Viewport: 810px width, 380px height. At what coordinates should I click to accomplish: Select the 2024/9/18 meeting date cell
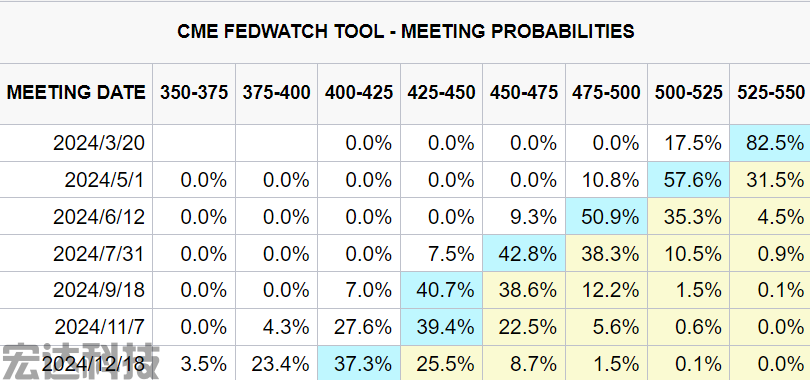click(76, 290)
